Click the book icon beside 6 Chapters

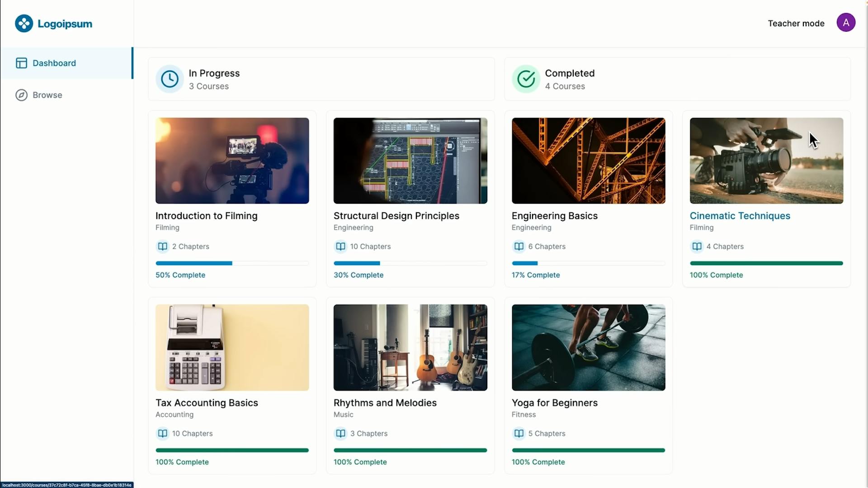point(518,246)
